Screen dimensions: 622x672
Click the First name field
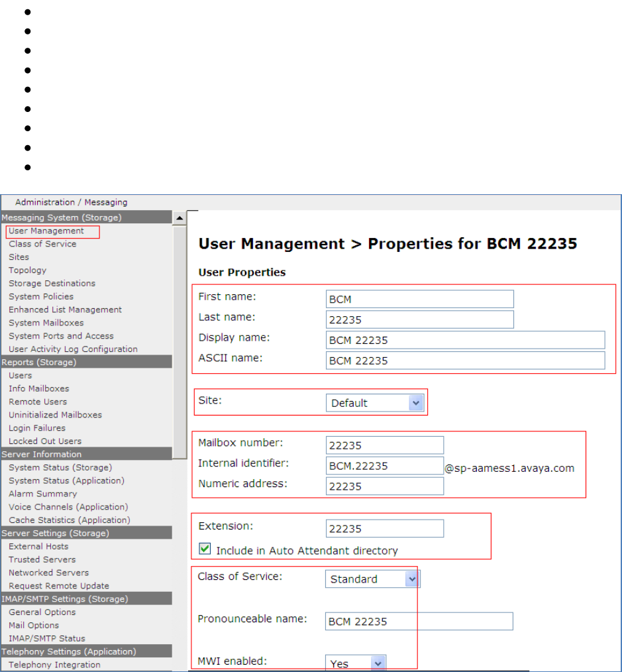(420, 299)
